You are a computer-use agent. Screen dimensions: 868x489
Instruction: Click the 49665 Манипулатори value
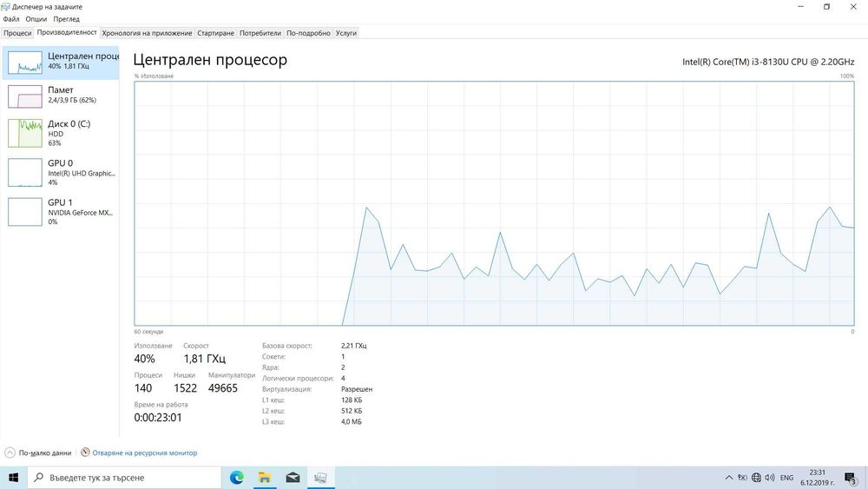tap(222, 388)
